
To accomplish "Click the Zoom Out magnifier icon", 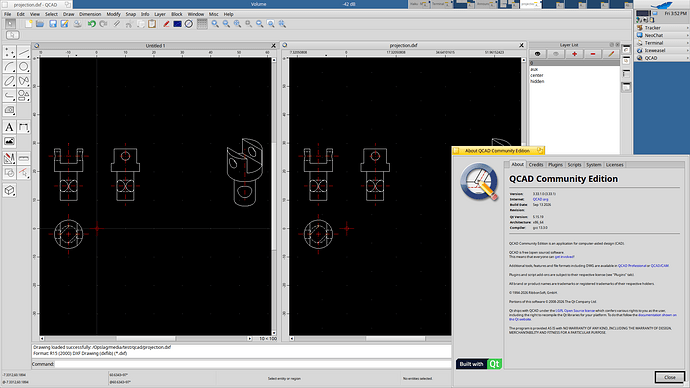I will click(226, 24).
